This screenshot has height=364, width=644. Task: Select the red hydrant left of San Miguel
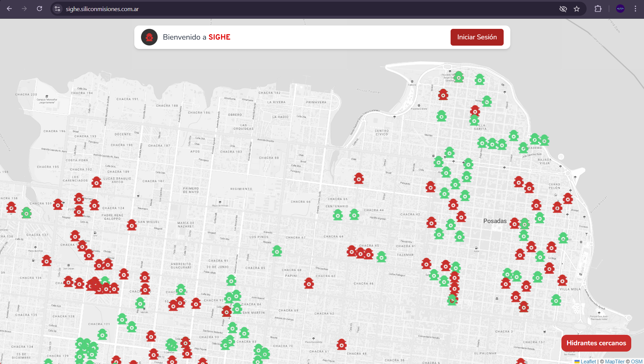coord(132,225)
